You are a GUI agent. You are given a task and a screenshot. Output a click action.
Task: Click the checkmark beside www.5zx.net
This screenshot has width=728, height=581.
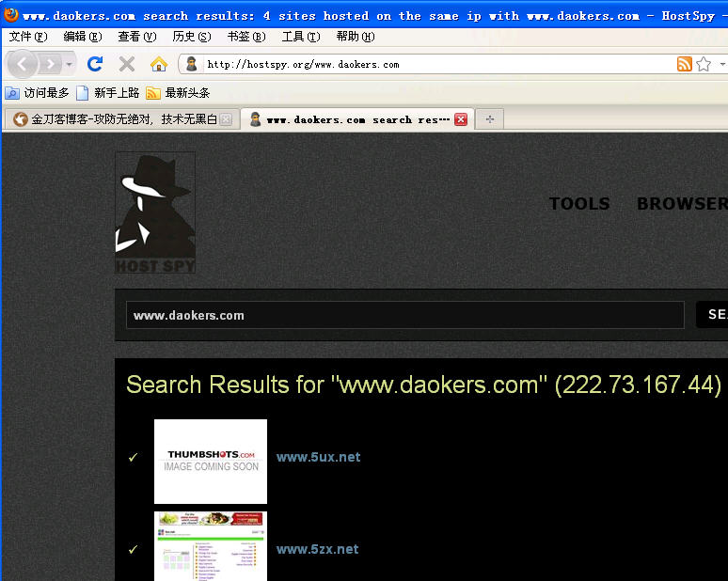click(x=134, y=549)
